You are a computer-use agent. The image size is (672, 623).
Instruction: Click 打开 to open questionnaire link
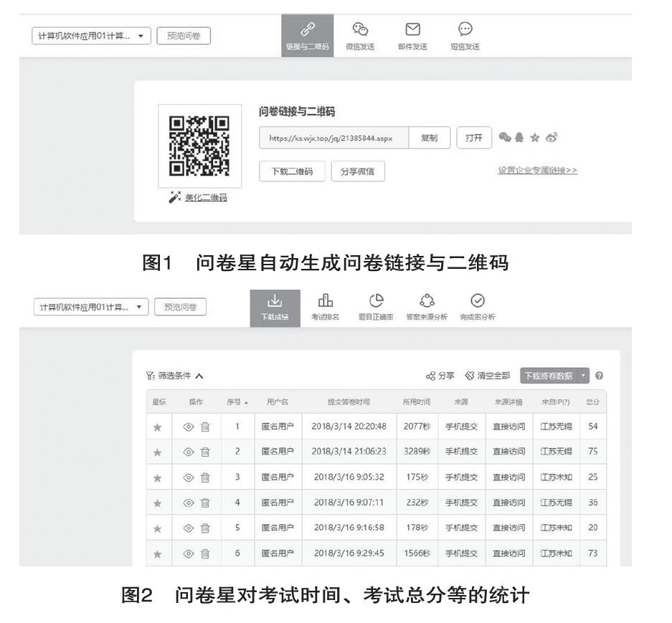[474, 138]
